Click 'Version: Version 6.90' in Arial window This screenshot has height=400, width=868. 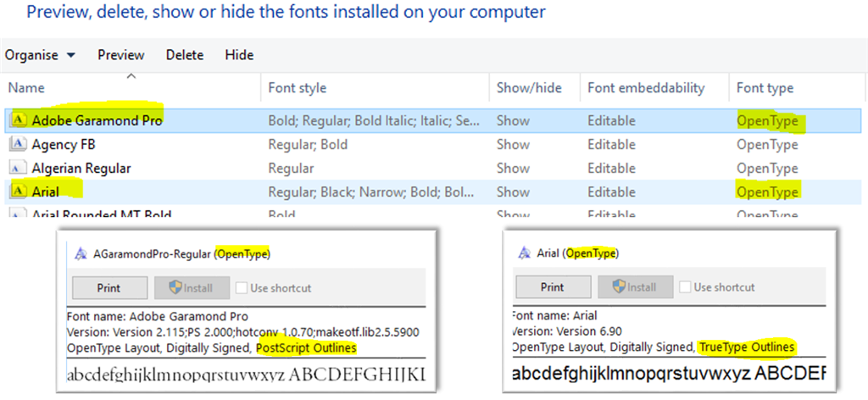tap(567, 331)
